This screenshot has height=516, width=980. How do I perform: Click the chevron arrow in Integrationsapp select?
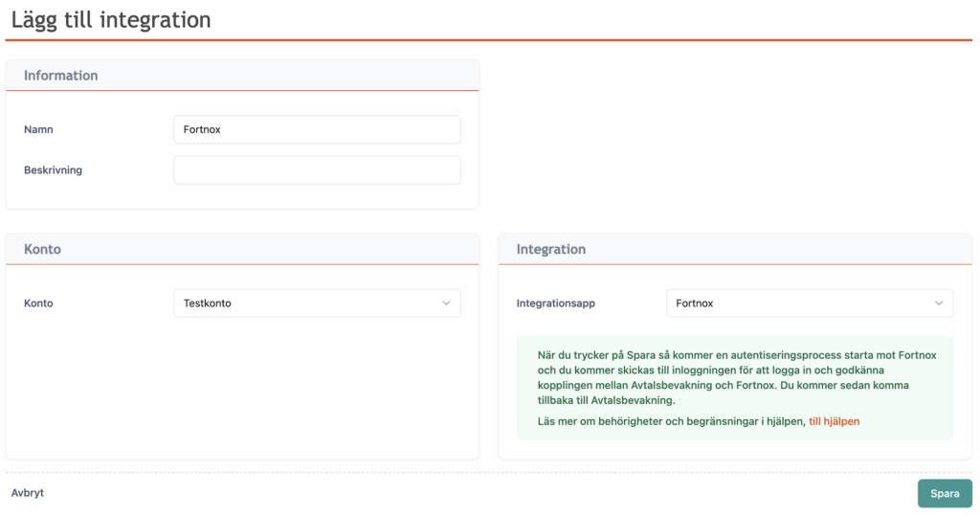pyautogui.click(x=939, y=303)
